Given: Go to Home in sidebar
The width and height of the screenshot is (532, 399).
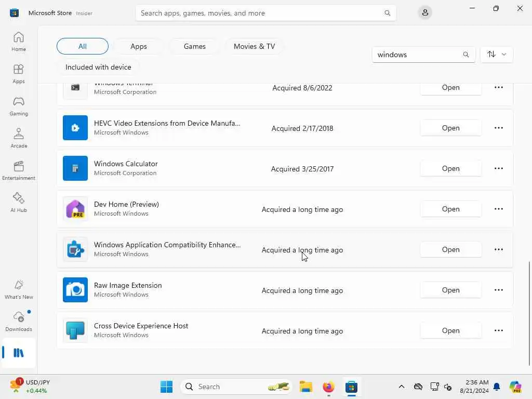Looking at the screenshot, I should 19,42.
